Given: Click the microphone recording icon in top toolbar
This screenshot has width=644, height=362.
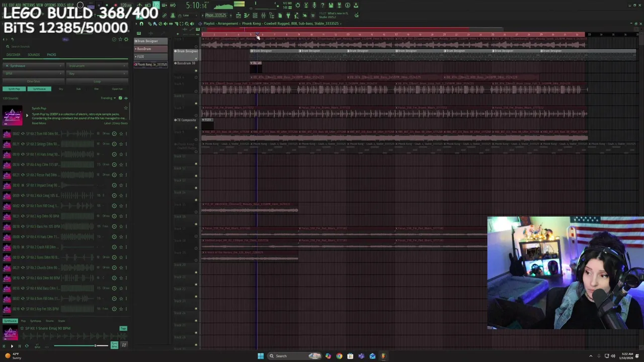Looking at the screenshot, I should tap(314, 5).
